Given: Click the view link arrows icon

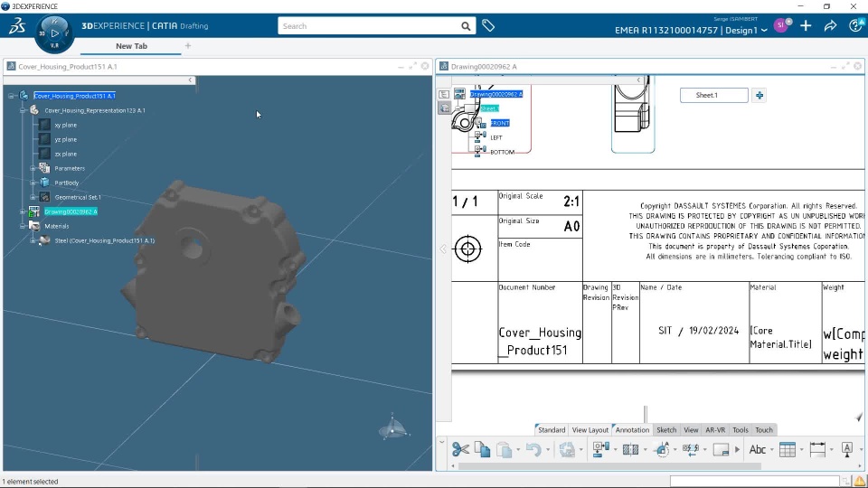Looking at the screenshot, I should coord(690,449).
